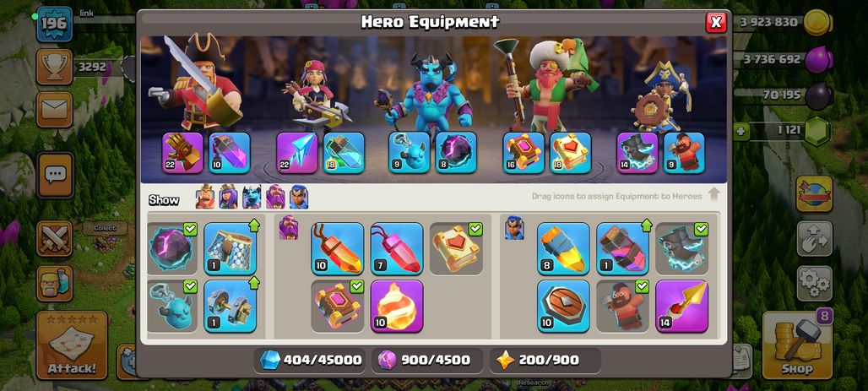Tap the Attack! button
Viewport: 868px width, 391px height.
72,345
